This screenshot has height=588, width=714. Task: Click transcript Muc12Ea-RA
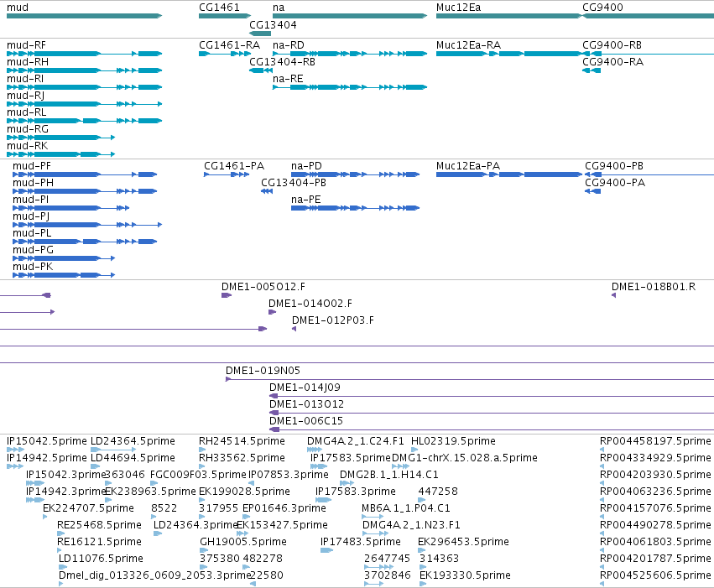point(509,54)
